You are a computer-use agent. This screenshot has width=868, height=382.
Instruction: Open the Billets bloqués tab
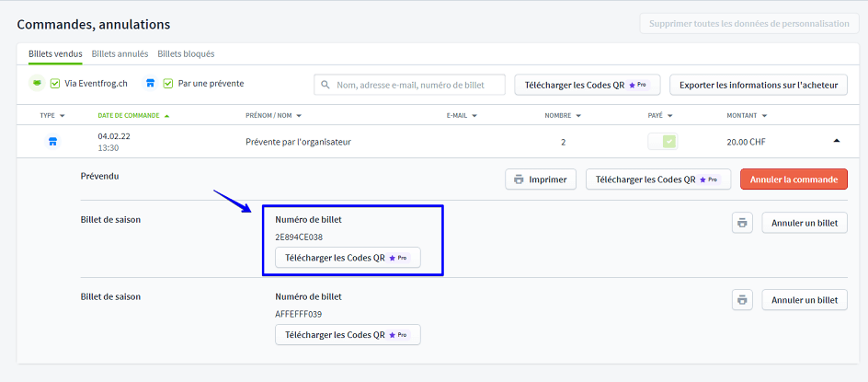pos(186,54)
